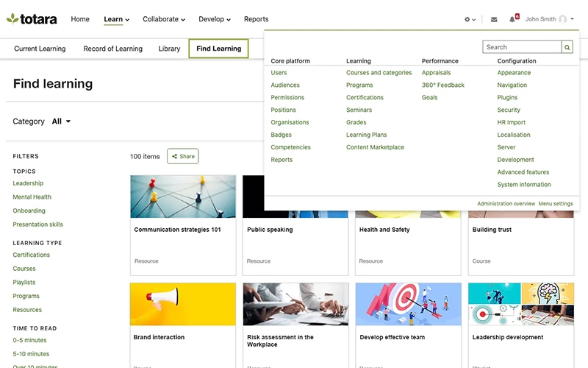Open Audiences in the admin menu
This screenshot has height=368, width=588.
(285, 85)
